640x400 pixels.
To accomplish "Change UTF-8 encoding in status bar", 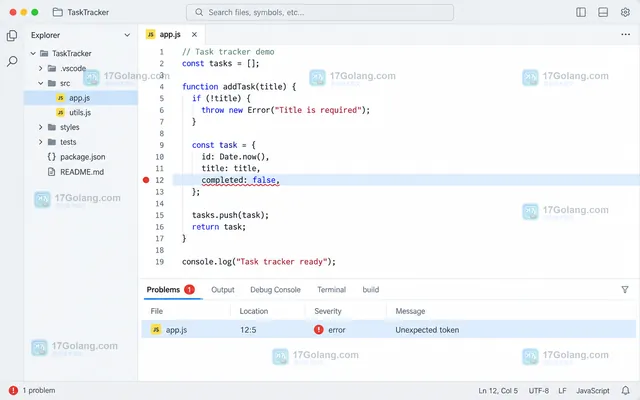I will click(x=539, y=391).
